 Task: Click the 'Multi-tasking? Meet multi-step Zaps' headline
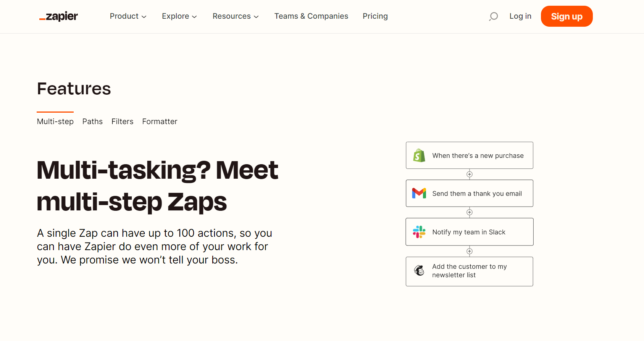coord(157,186)
